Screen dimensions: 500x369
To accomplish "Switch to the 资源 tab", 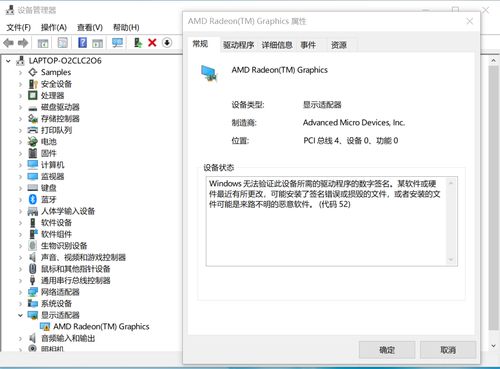I will point(339,45).
